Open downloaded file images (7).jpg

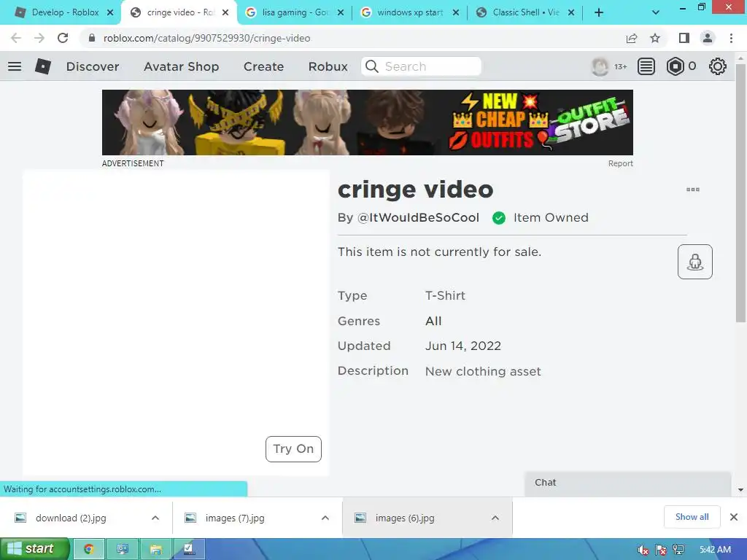pyautogui.click(x=235, y=518)
